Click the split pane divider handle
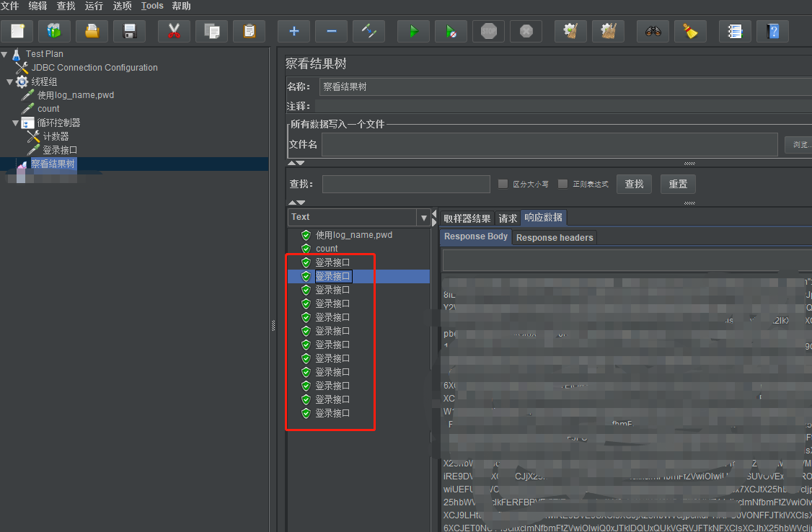812x532 pixels. 273,326
